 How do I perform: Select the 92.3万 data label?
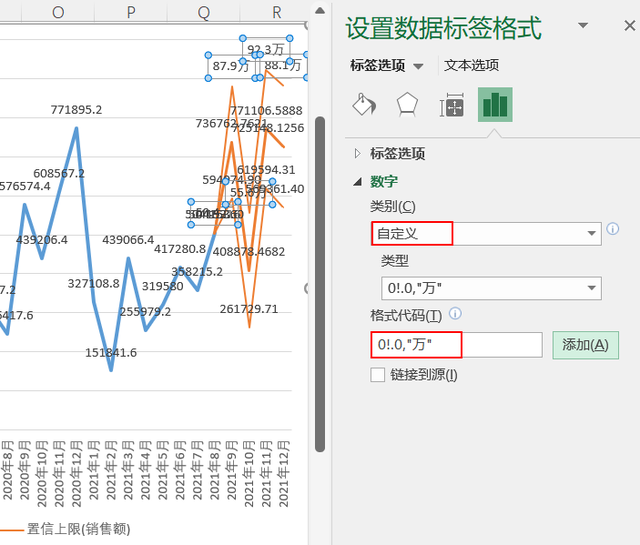click(266, 50)
